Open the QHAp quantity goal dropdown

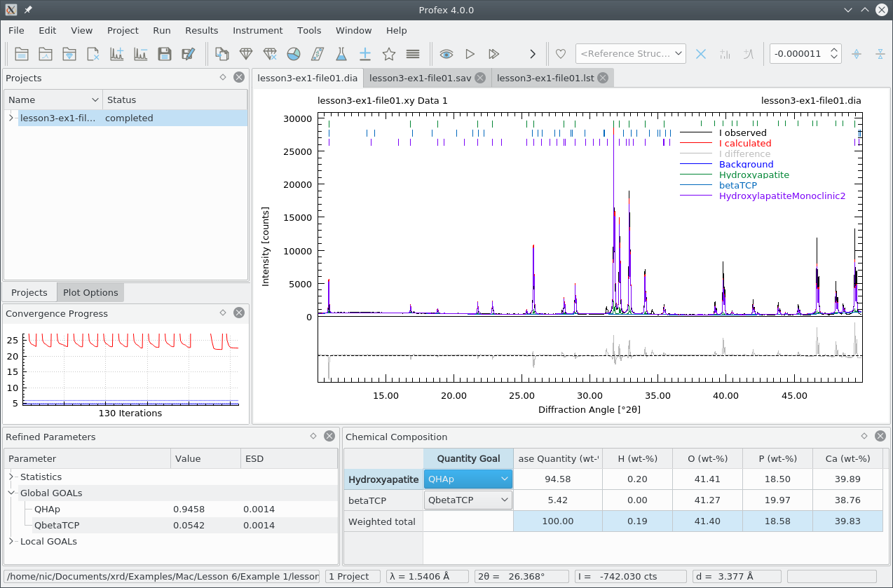click(468, 479)
